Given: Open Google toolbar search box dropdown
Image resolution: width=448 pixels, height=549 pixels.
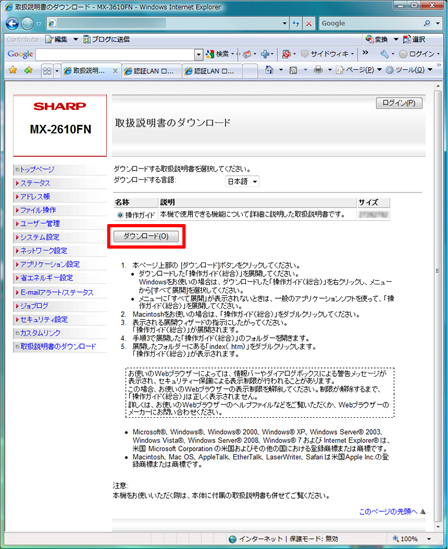Looking at the screenshot, I should click(199, 54).
